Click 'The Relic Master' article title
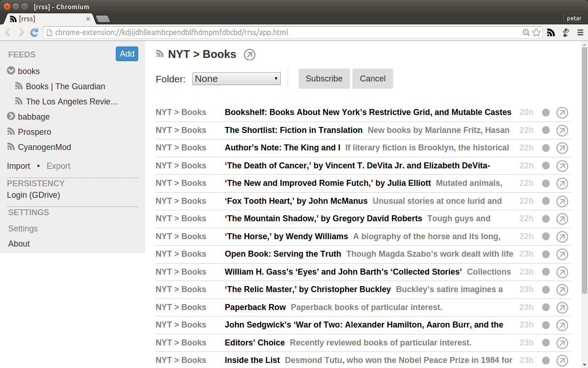Screen dimensions: 588x368 point(308,289)
